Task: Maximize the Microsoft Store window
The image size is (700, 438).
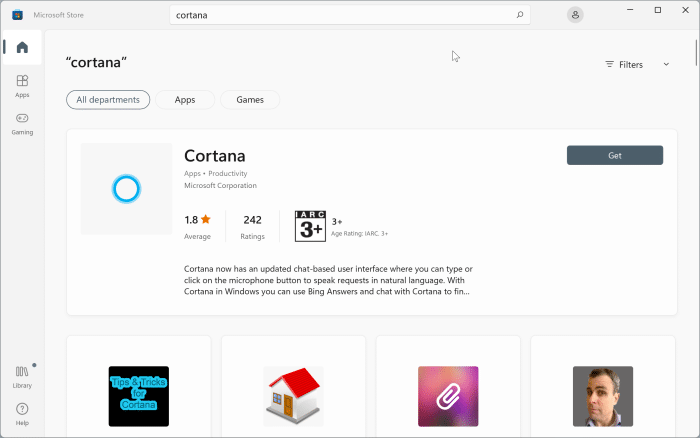Action: pos(658,10)
